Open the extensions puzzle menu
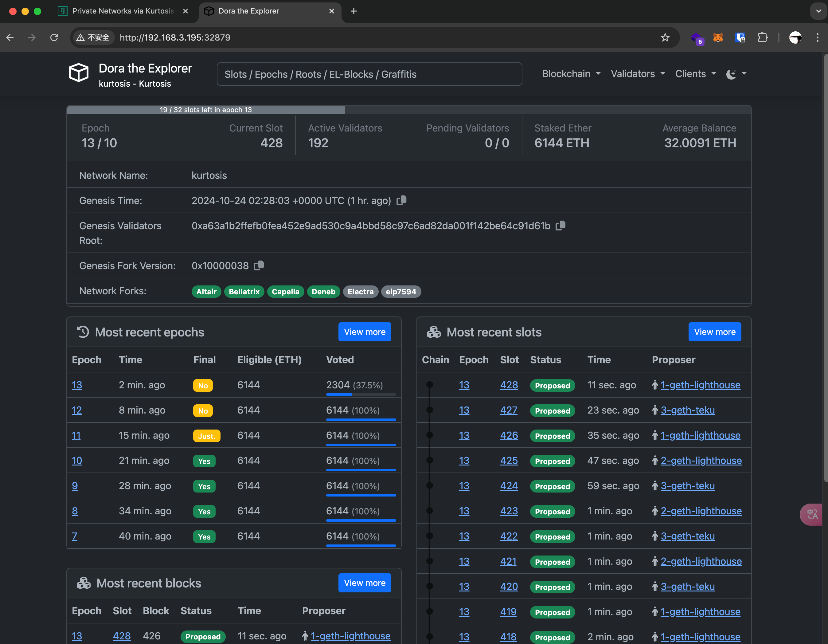 coord(762,37)
